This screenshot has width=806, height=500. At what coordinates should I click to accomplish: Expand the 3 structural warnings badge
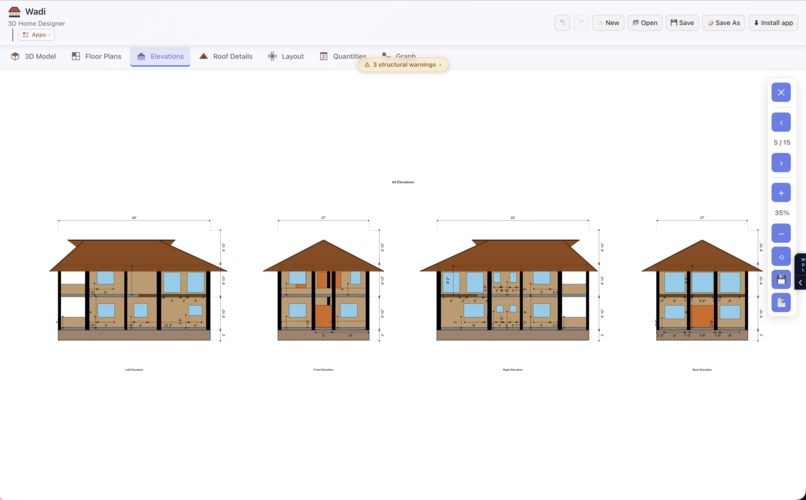point(403,65)
